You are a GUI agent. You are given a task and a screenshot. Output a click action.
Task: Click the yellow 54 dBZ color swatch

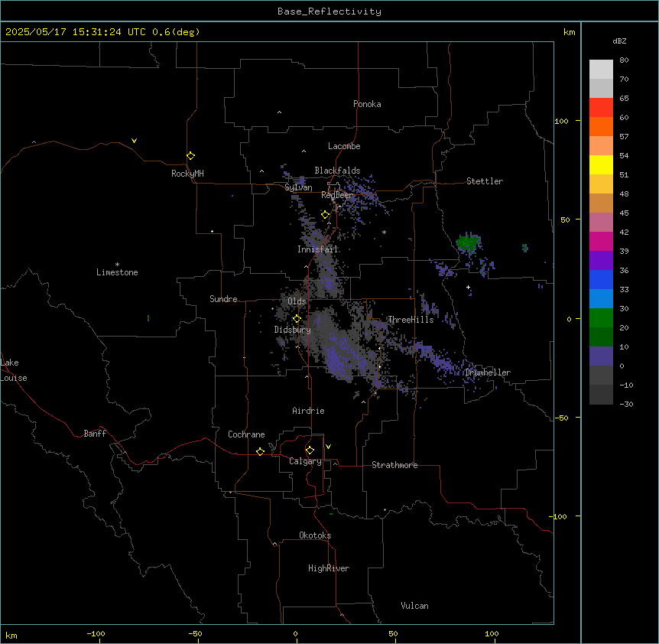601,164
